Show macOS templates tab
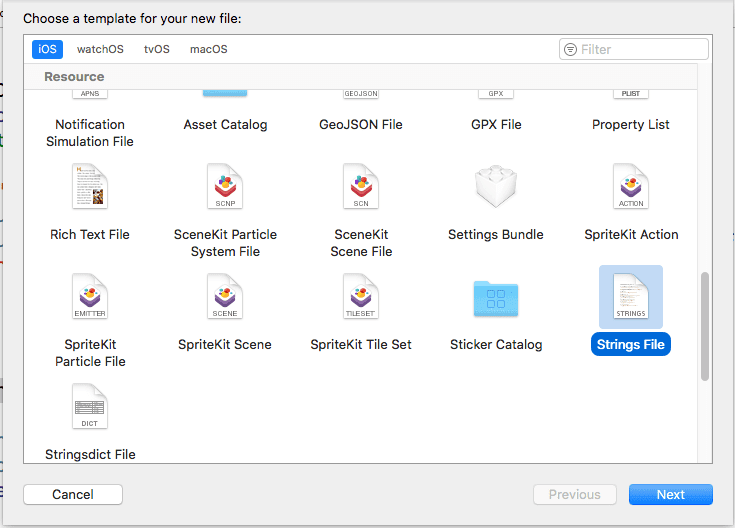The height and width of the screenshot is (528, 735). tap(209, 49)
